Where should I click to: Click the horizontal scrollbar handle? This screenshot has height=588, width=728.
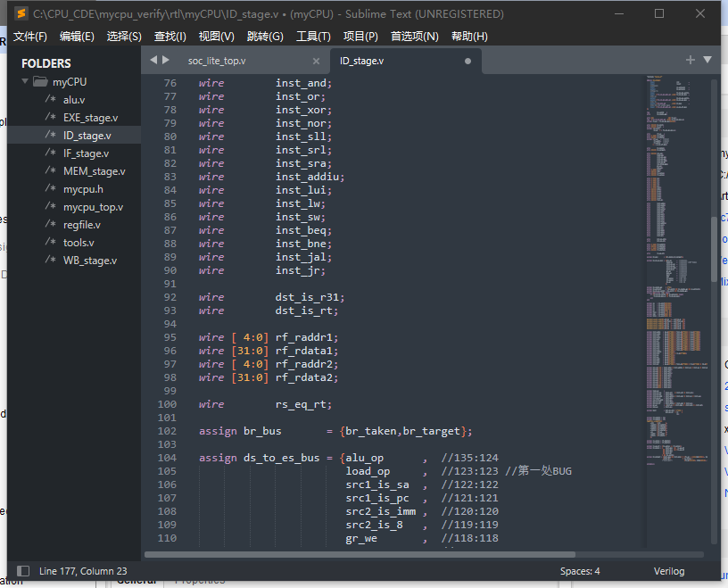[360, 555]
